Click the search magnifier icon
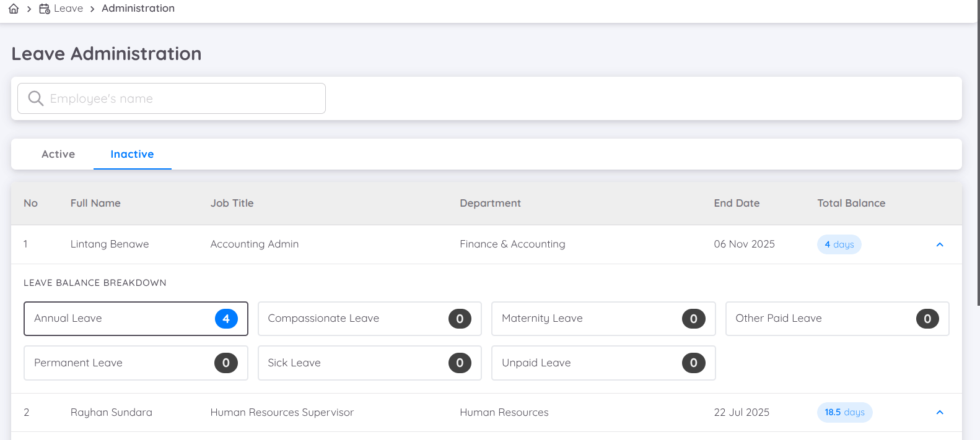 click(36, 98)
